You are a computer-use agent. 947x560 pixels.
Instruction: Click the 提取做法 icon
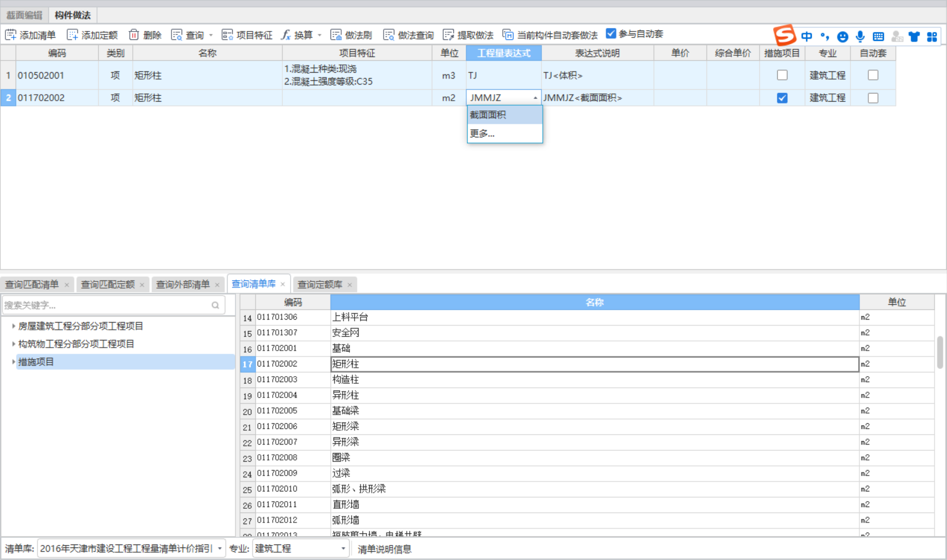click(448, 35)
